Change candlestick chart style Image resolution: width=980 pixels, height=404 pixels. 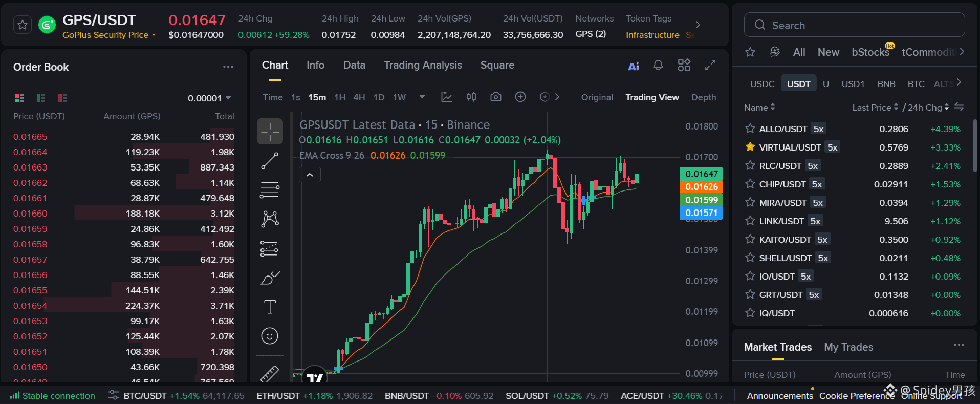point(471,97)
